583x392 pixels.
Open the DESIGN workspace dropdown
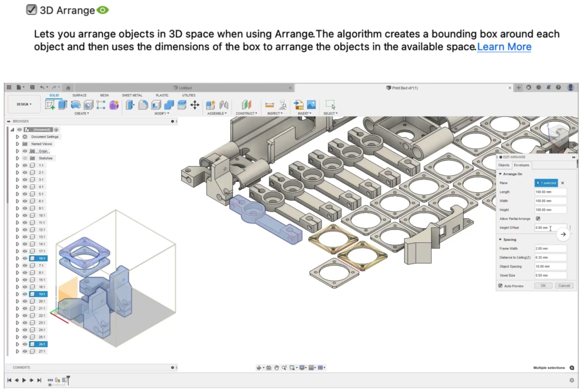coord(24,104)
